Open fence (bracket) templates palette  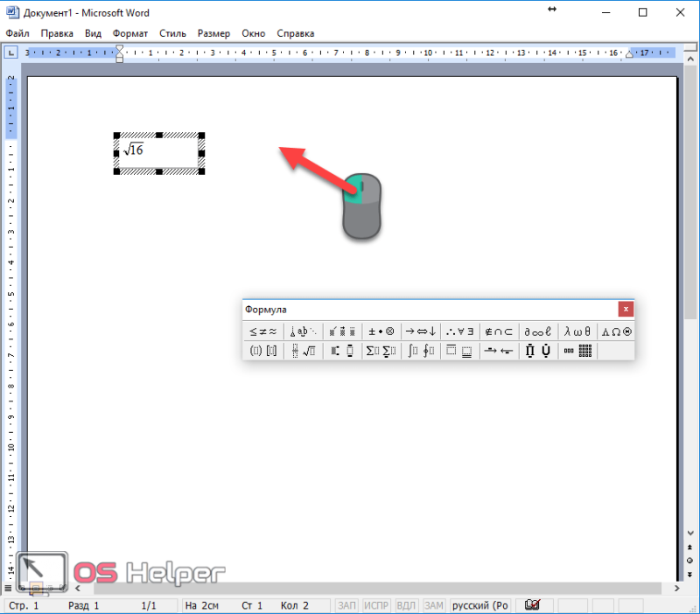263,351
